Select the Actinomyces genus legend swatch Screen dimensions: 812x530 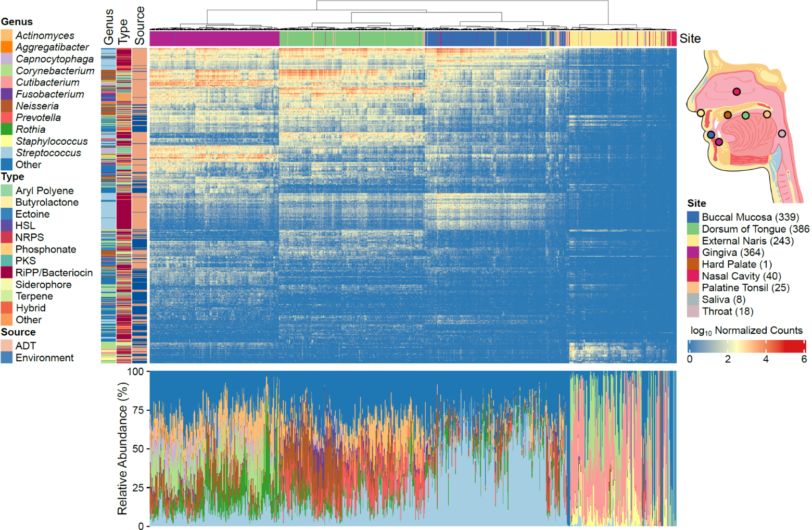(x=7, y=35)
